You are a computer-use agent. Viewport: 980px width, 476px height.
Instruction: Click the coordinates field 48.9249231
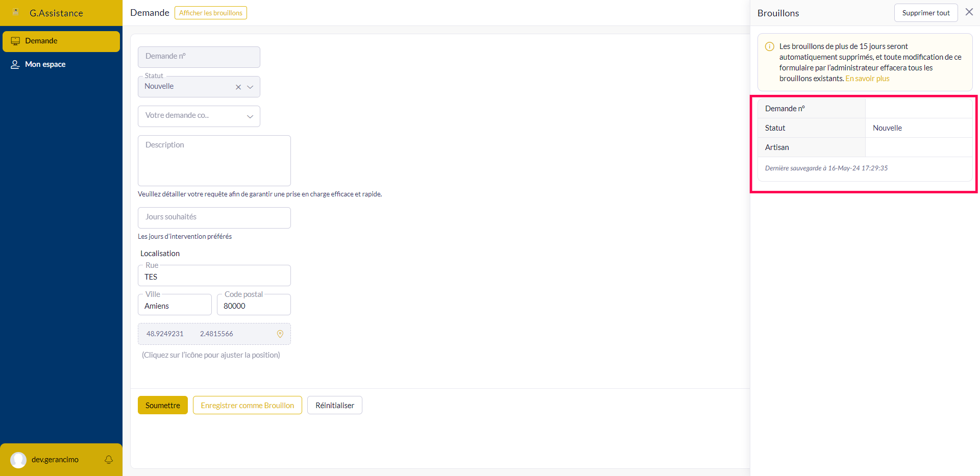coord(214,334)
